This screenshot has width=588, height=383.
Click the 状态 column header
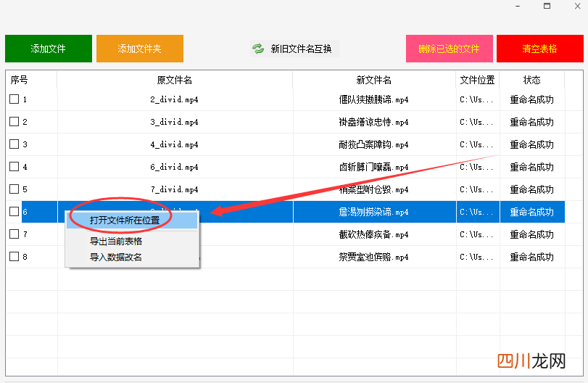tap(532, 80)
